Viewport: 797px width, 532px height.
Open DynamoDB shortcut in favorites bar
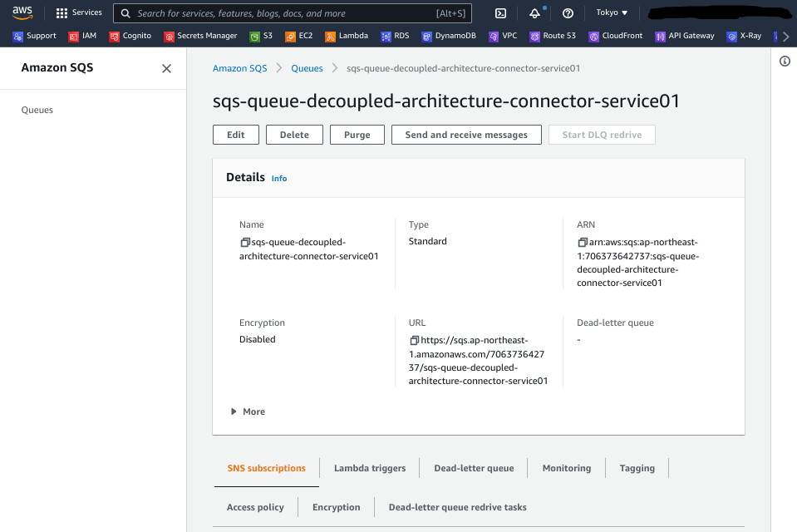tap(449, 36)
